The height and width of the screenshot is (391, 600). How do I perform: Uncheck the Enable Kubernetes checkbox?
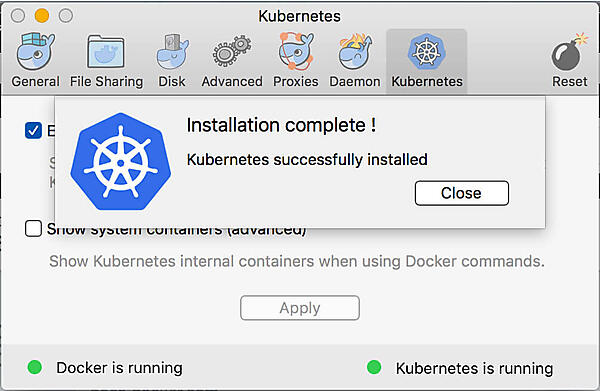tap(33, 130)
